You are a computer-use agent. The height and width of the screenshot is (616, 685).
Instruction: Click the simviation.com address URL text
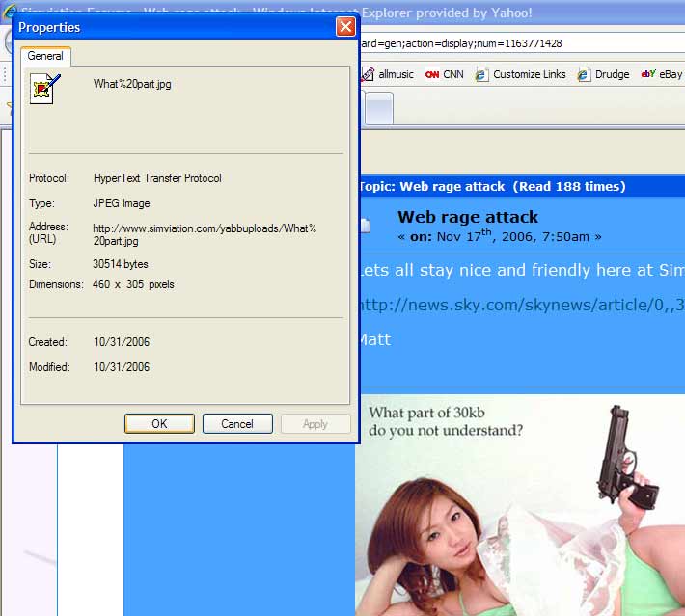point(205,234)
